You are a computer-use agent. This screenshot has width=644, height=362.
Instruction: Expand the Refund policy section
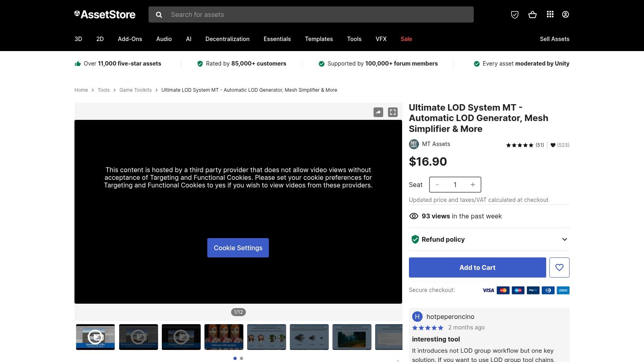coord(565,239)
